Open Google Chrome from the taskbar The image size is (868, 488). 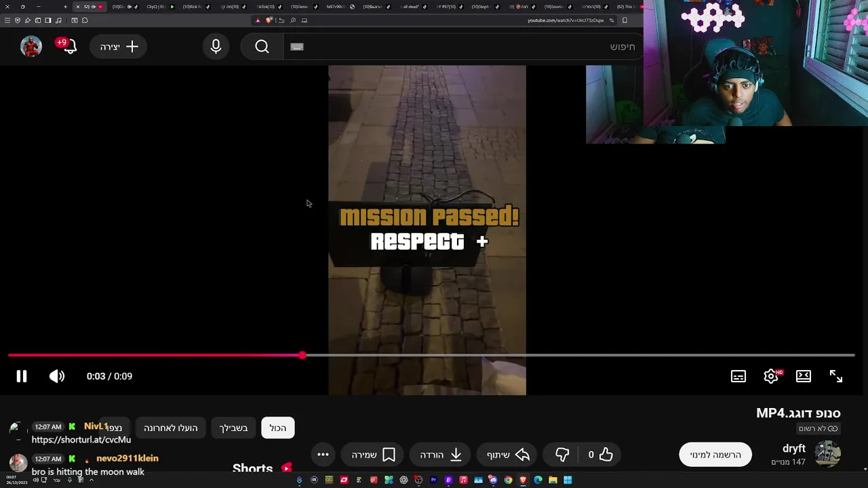(508, 480)
